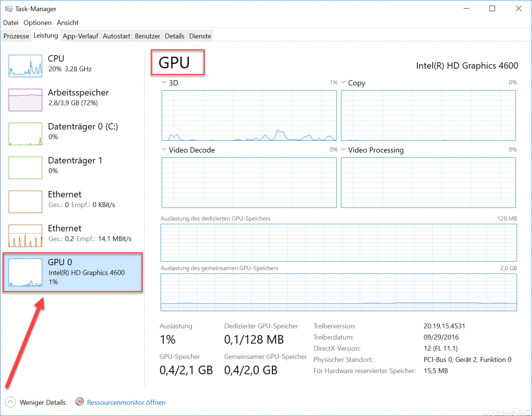Collapse view with Weniger Details arrow icon
This screenshot has width=532, height=416.
click(x=10, y=402)
